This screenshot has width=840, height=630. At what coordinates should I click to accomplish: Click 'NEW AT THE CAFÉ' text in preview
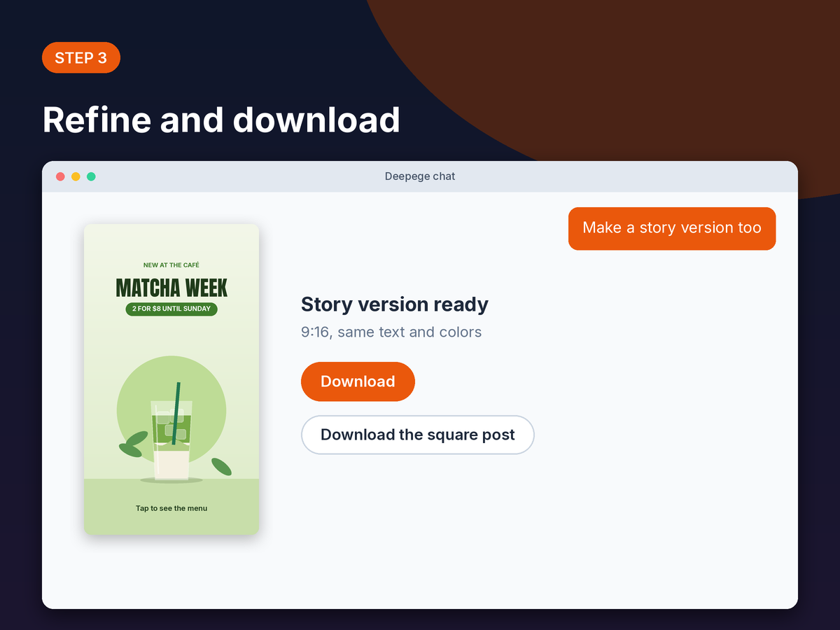tap(171, 265)
